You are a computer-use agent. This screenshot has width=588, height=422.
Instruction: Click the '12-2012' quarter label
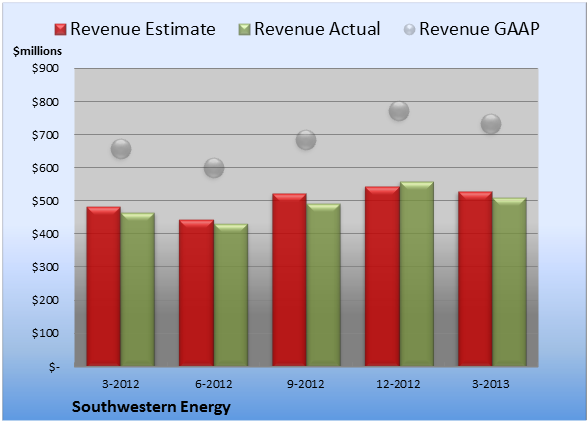point(398,384)
